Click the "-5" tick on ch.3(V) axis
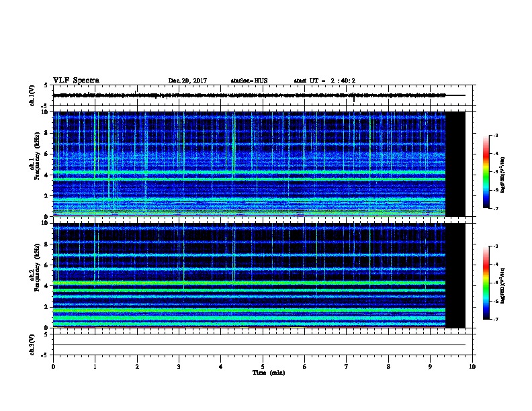Image resolution: width=532 pixels, height=411 pixels. pyautogui.click(x=44, y=355)
